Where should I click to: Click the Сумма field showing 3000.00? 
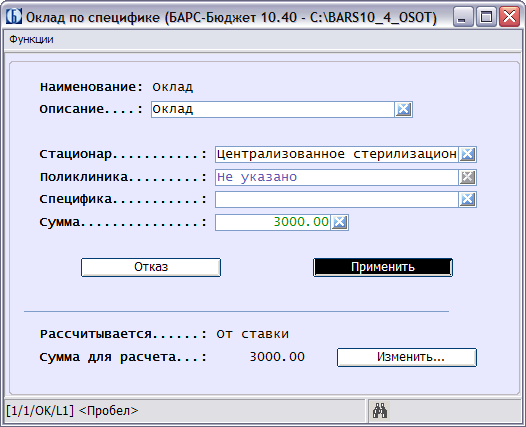point(273,222)
